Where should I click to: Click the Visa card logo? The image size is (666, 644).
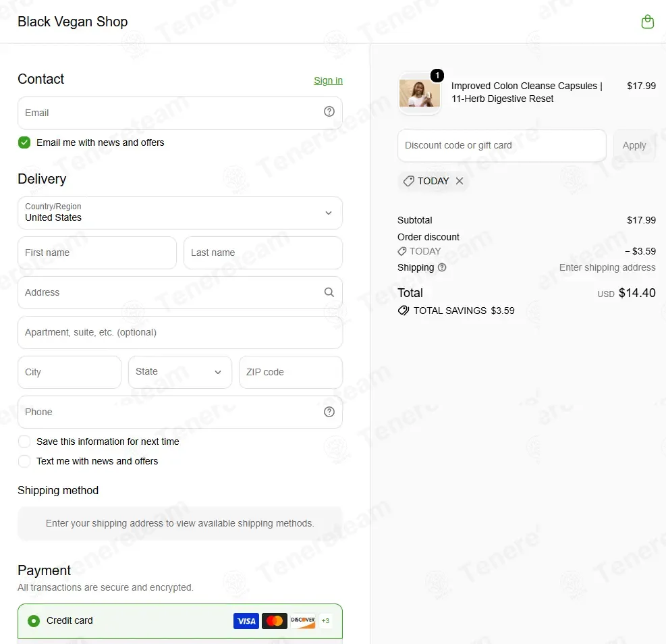tap(246, 621)
